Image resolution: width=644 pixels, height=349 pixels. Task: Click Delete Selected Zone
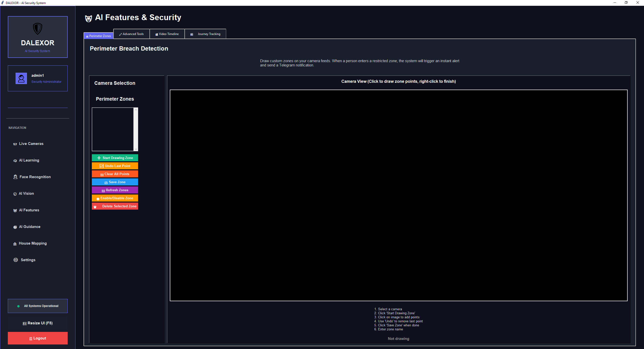click(115, 206)
